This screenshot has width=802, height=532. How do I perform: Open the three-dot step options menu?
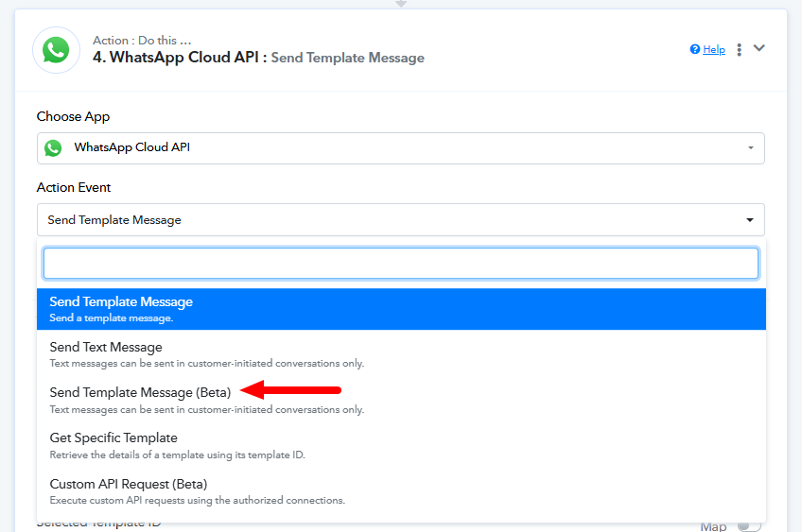(739, 49)
